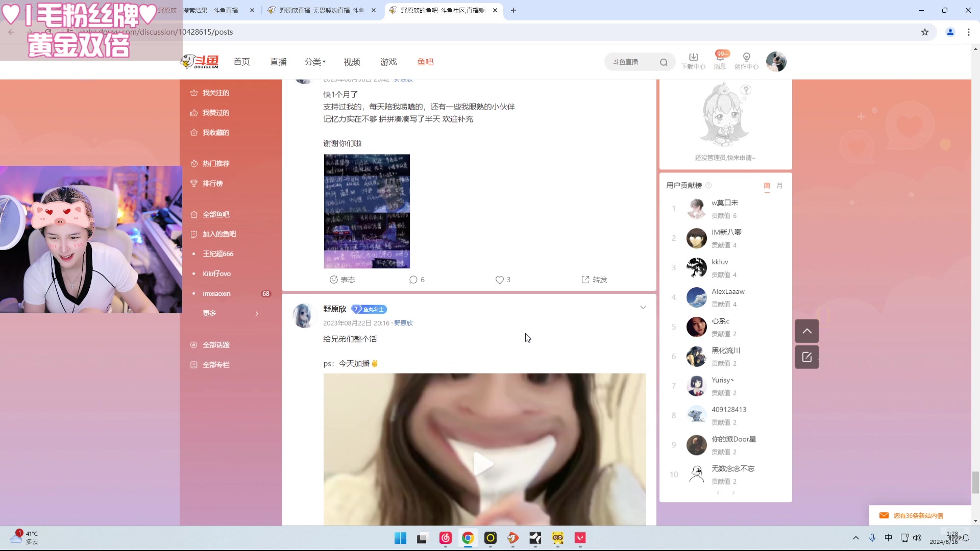
Task: Expand the 分类 dropdown
Action: pos(315,62)
